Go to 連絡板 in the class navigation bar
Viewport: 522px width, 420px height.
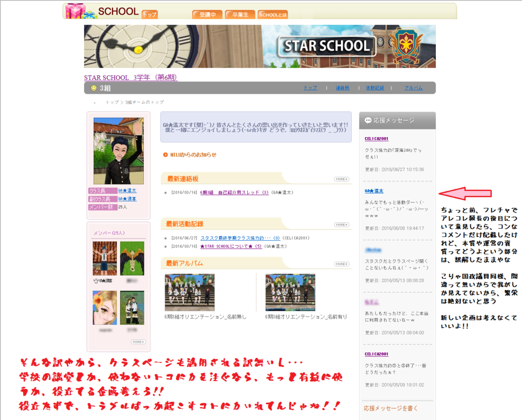(x=343, y=88)
